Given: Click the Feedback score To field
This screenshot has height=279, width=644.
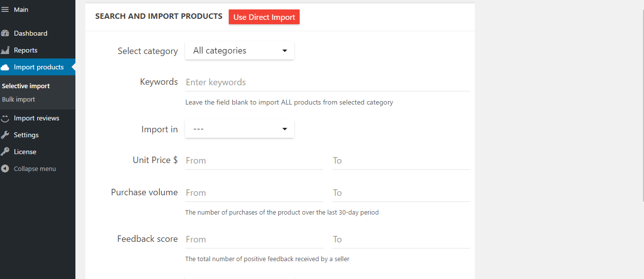Looking at the screenshot, I should click(400, 239).
